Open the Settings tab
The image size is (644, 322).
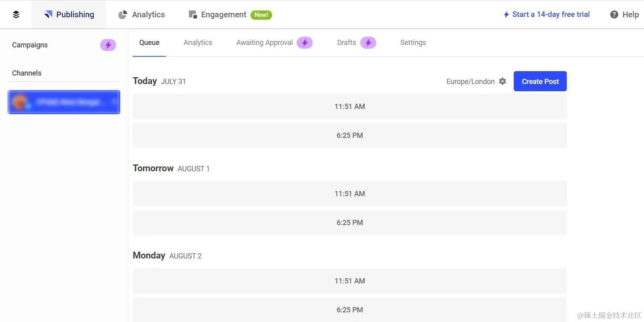(x=413, y=43)
